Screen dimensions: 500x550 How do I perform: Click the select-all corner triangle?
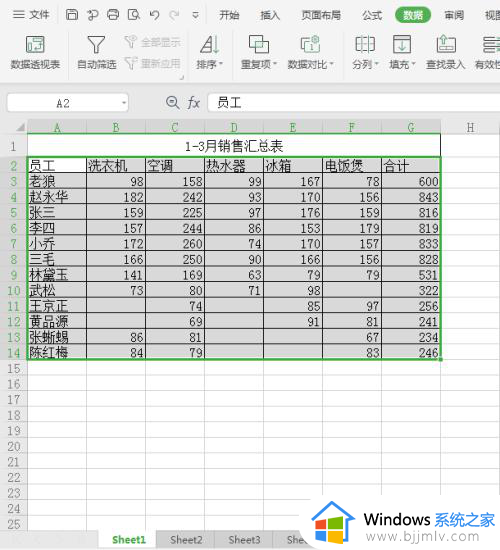20,127
